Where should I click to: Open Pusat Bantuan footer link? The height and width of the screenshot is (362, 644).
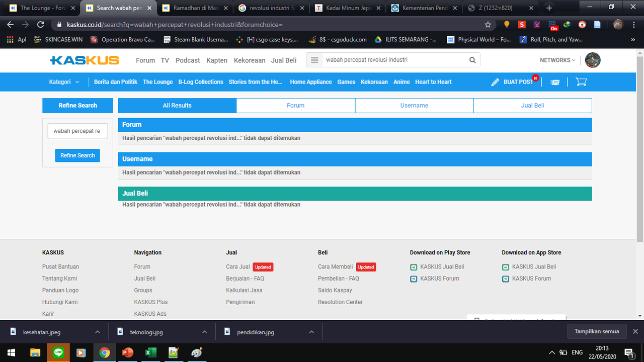coord(60,267)
